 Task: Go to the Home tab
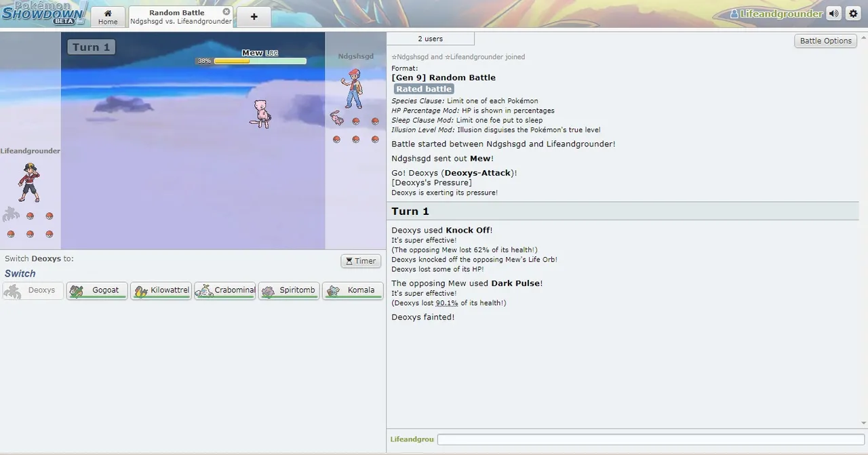point(108,17)
